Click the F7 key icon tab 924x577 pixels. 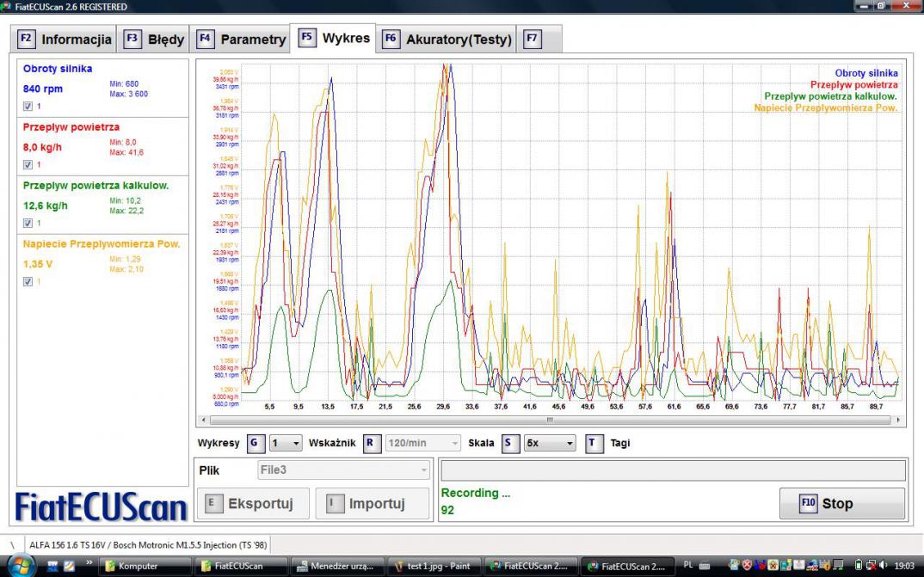[533, 39]
